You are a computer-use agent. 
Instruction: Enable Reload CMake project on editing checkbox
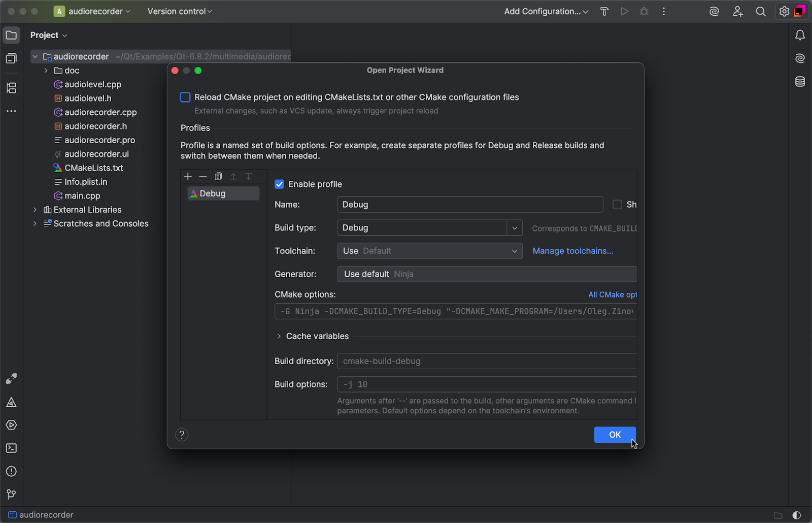click(x=185, y=97)
